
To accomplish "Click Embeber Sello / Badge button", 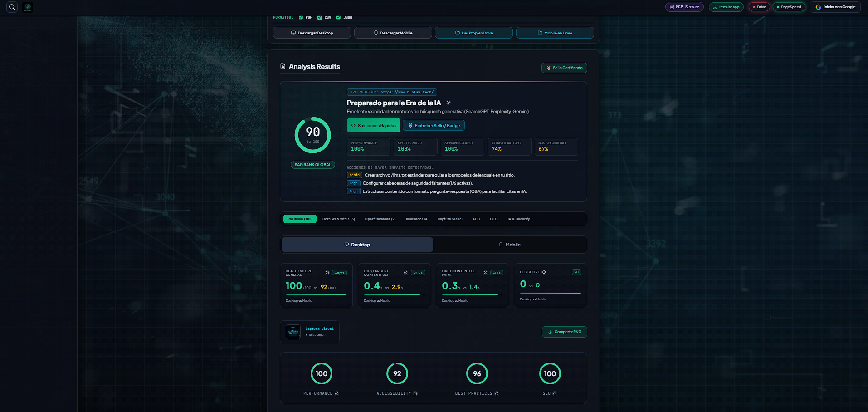I will coord(434,125).
